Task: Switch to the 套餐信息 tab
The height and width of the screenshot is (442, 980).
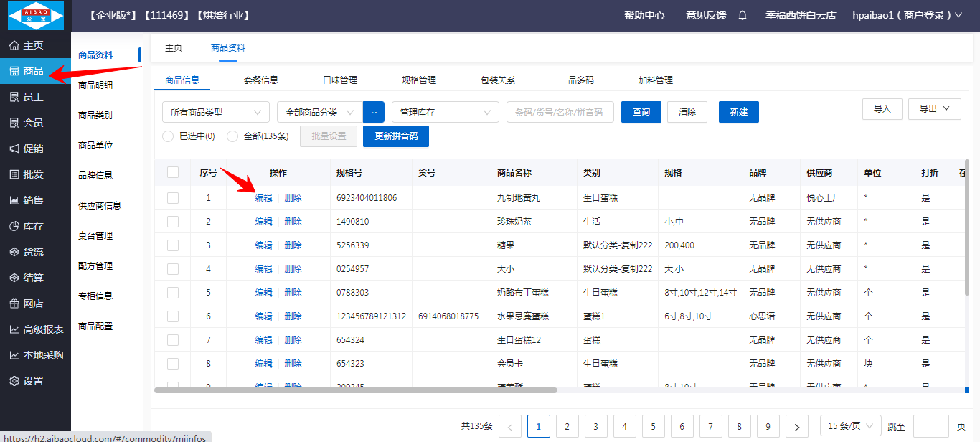Action: tap(260, 80)
